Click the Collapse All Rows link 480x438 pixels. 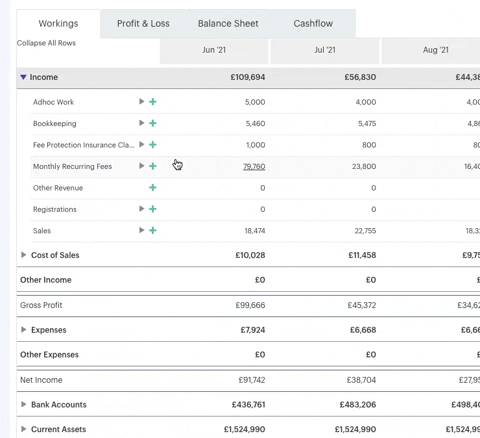click(46, 43)
